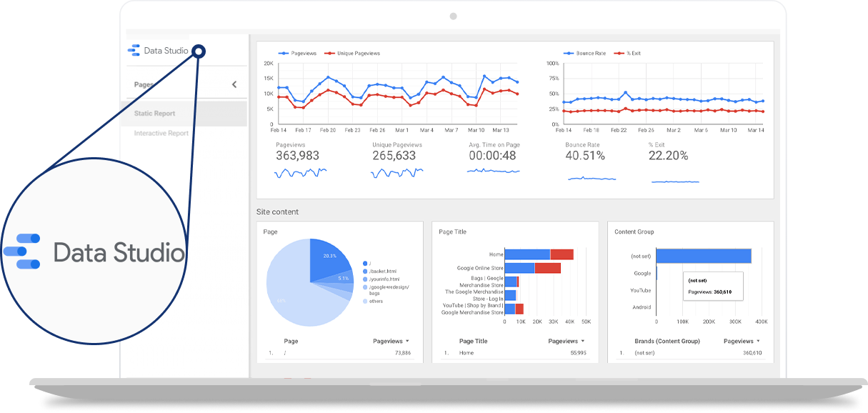Click the Avg. Time on Page sparkline
The image size is (868, 413).
[493, 171]
